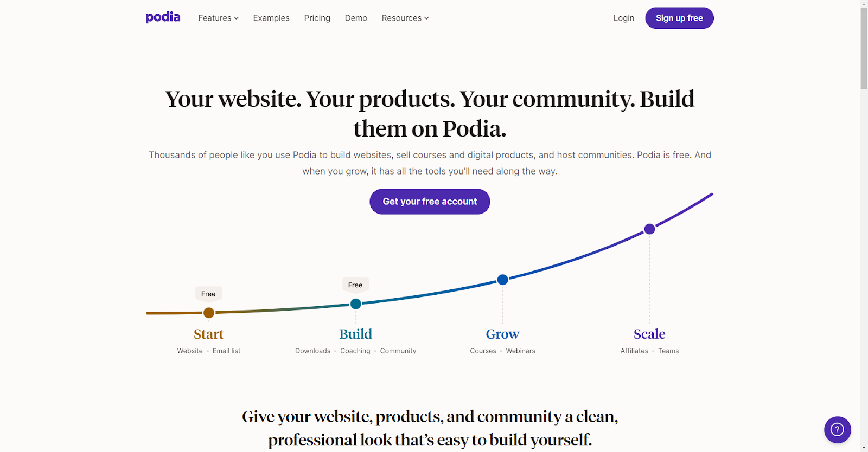The image size is (868, 452).
Task: Click Get your free account button
Action: [x=430, y=202]
